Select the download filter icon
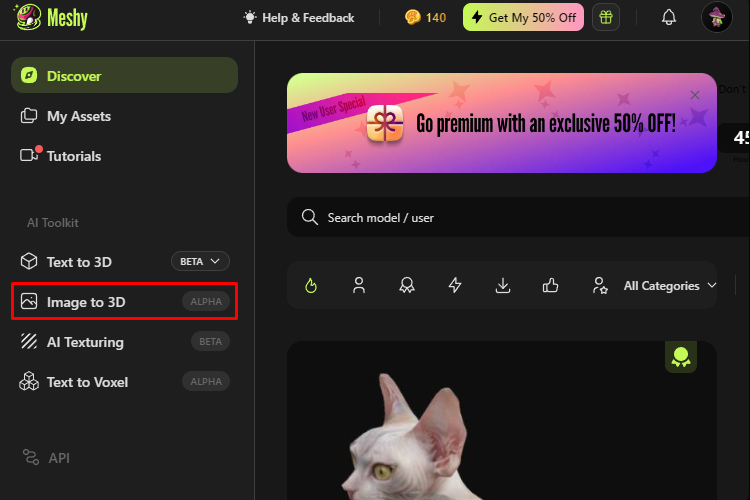The height and width of the screenshot is (500, 750). pyautogui.click(x=503, y=286)
